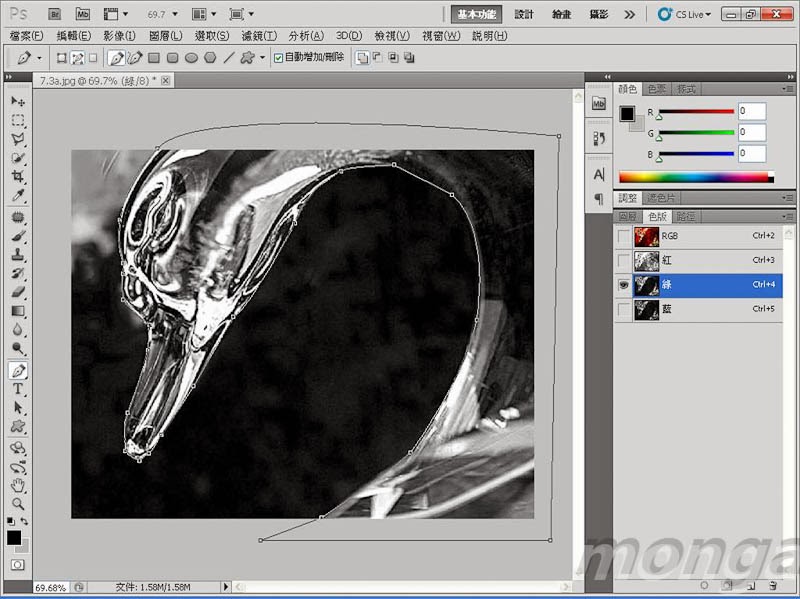Toggle Quick Mask mode button

[x=17, y=565]
